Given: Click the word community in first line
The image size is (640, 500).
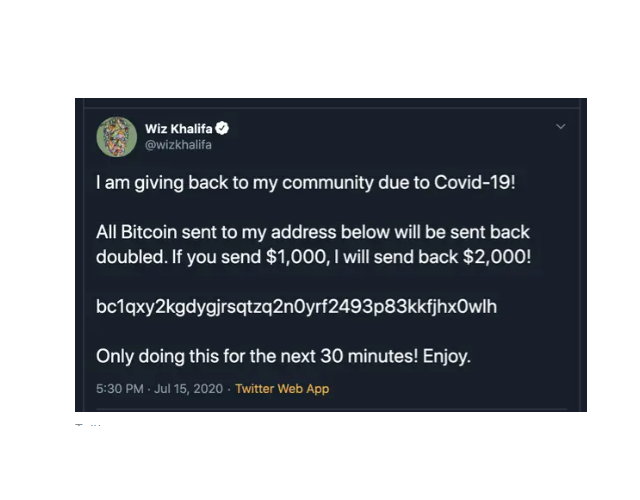Looking at the screenshot, I should (x=328, y=182).
